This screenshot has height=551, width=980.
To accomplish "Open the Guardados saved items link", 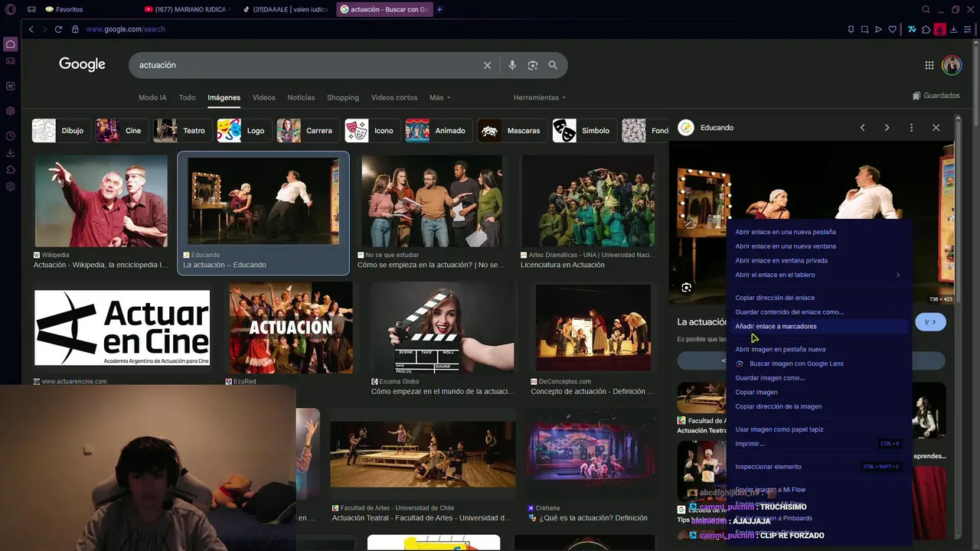I will pyautogui.click(x=936, y=96).
